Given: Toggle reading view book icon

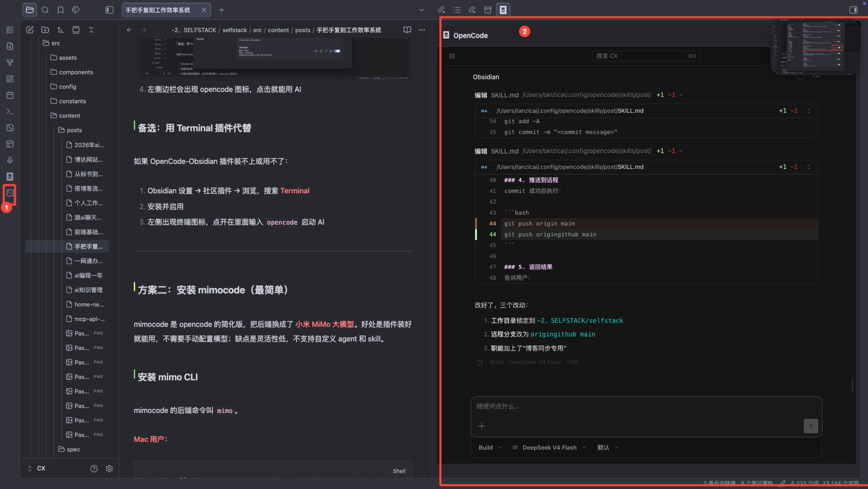Looking at the screenshot, I should pos(407,30).
